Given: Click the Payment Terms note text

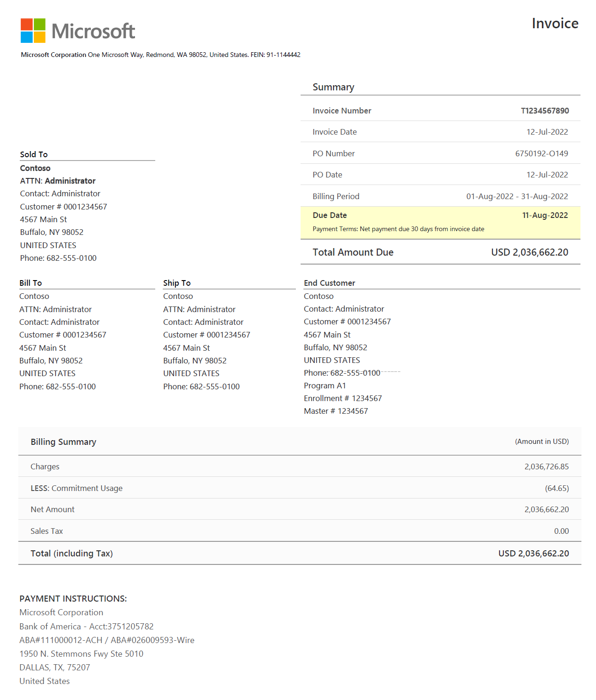Looking at the screenshot, I should click(398, 229).
